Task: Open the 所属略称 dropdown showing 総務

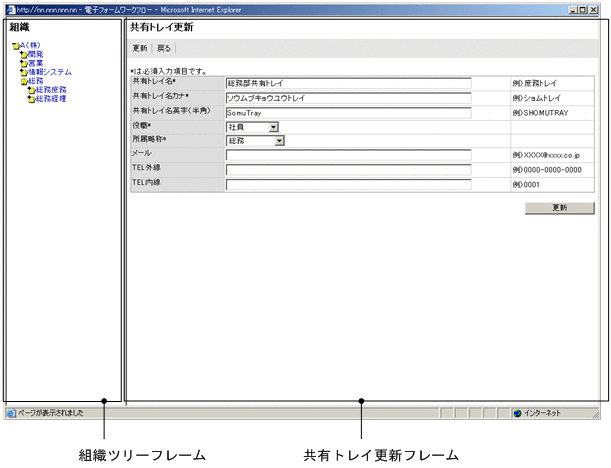Action: pos(255,141)
